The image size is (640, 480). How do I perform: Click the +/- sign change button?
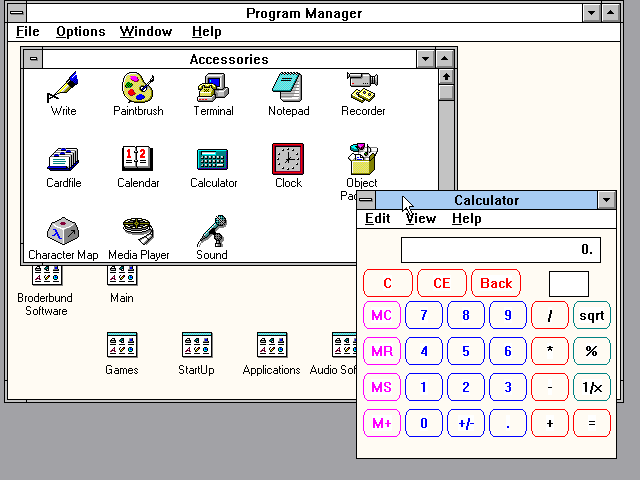tap(466, 423)
